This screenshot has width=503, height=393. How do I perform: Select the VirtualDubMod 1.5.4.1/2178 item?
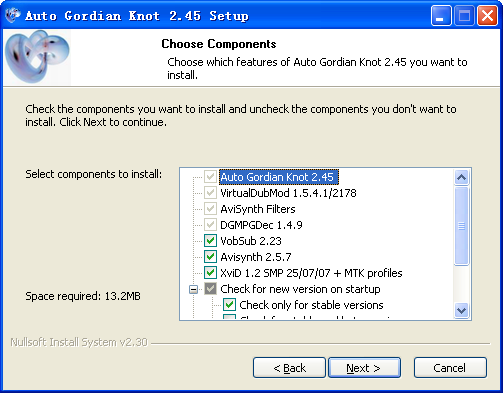click(x=288, y=193)
